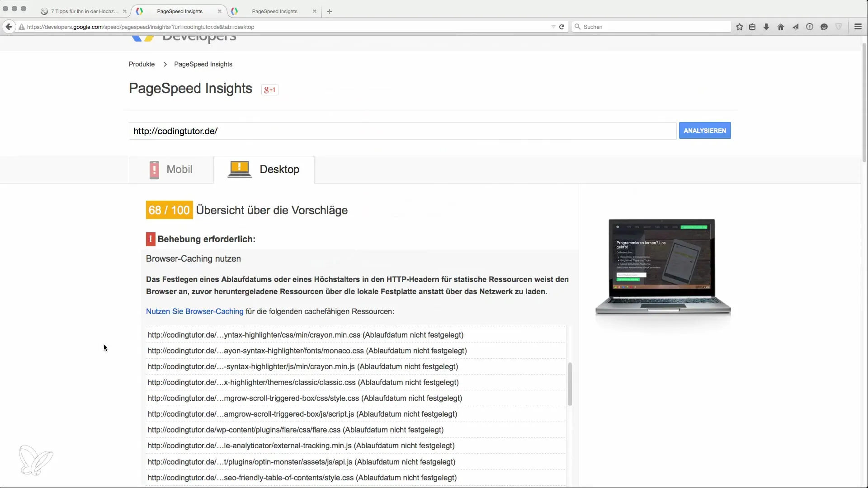Click the crayon.min.css resource entry

[306, 335]
